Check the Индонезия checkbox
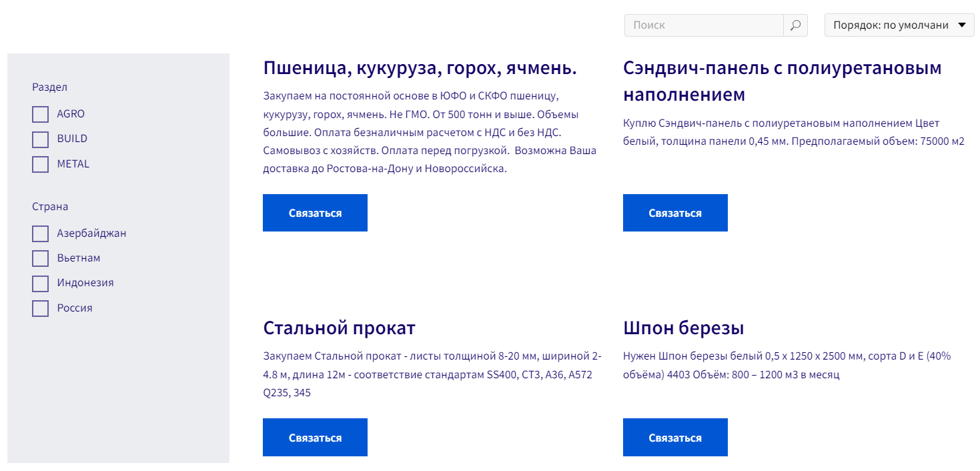 pyautogui.click(x=41, y=283)
